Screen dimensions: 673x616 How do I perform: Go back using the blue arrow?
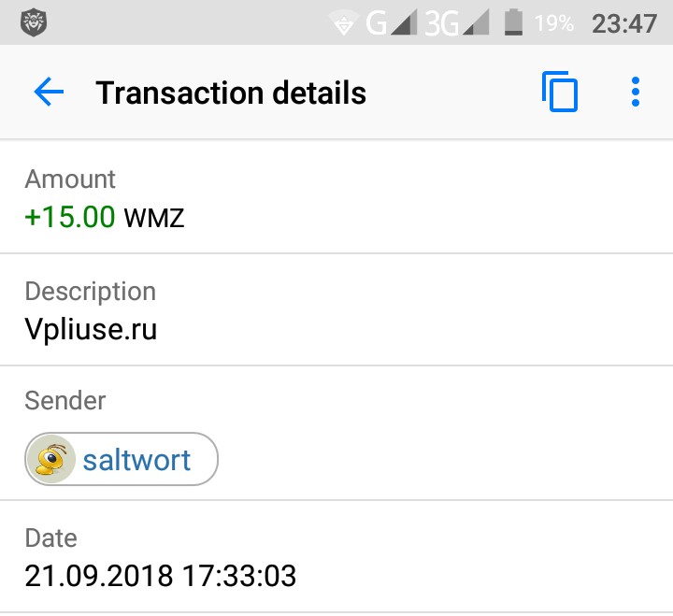(x=49, y=92)
